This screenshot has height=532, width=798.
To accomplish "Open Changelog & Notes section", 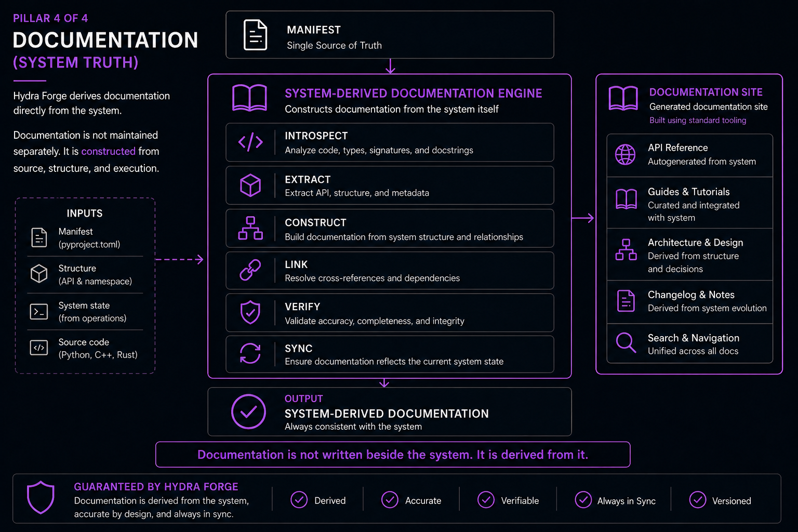I will coord(690,302).
